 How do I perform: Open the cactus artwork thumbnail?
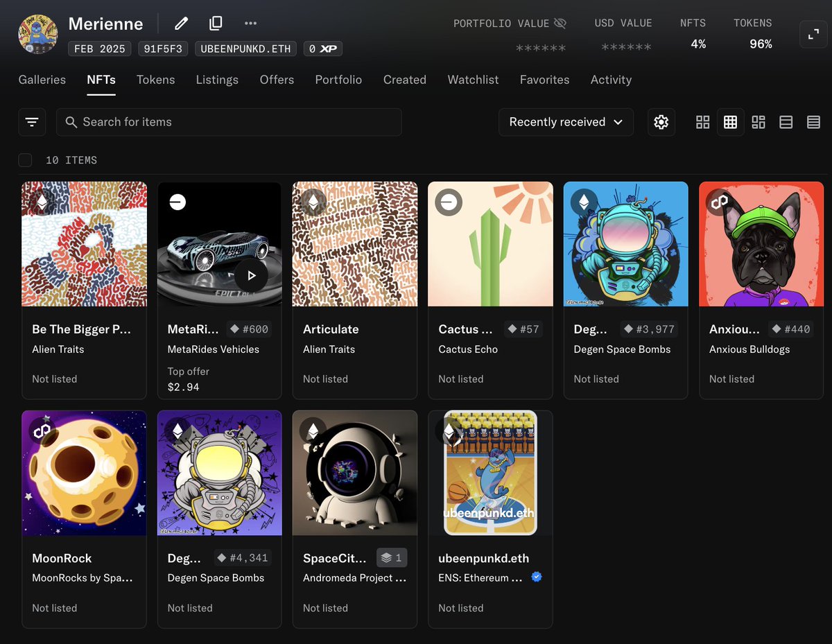[490, 244]
